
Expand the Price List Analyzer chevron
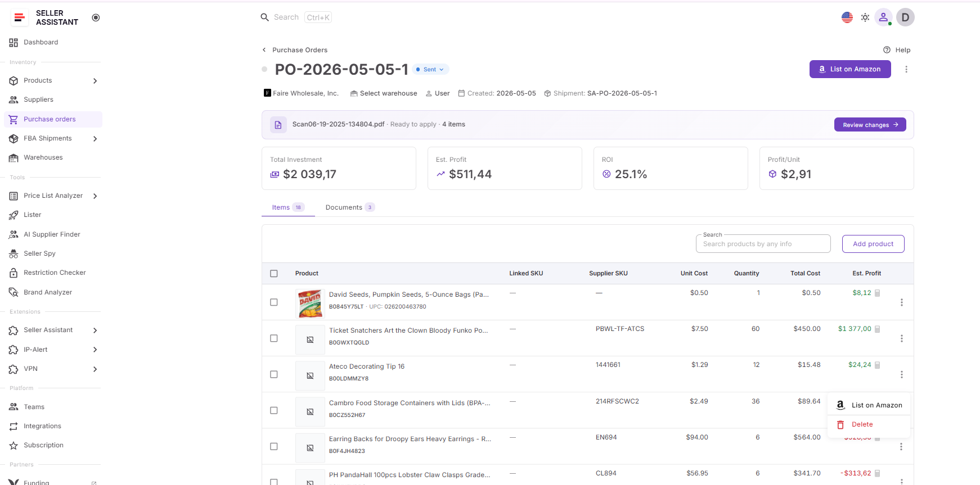click(95, 196)
